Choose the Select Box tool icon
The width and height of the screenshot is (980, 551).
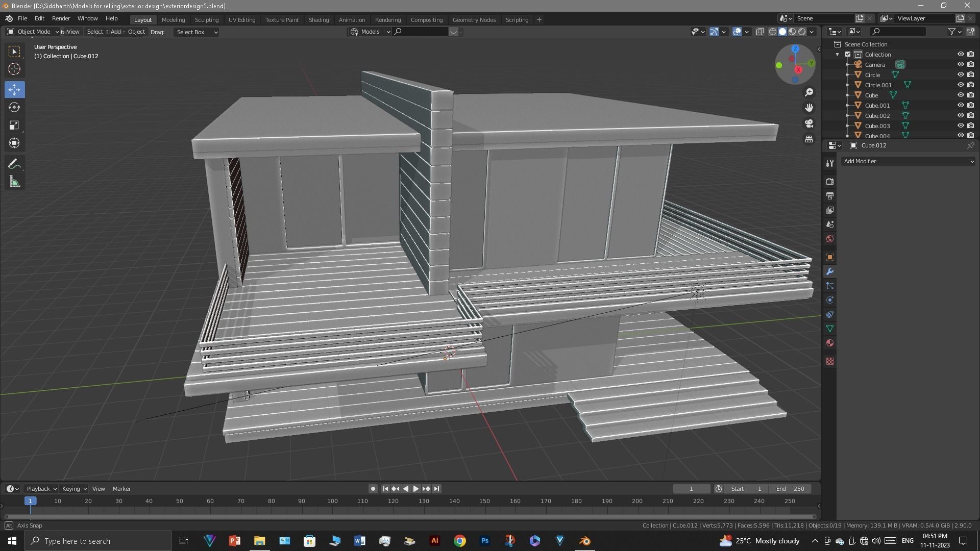click(14, 51)
